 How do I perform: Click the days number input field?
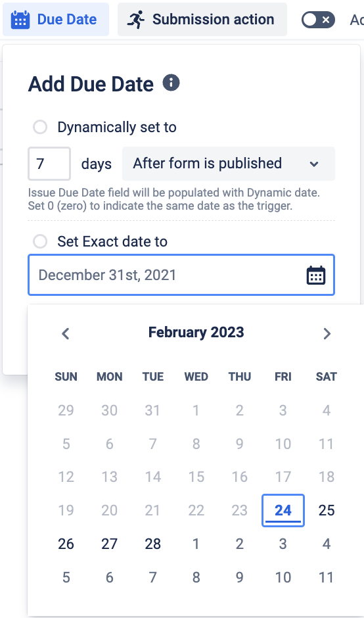coord(49,164)
